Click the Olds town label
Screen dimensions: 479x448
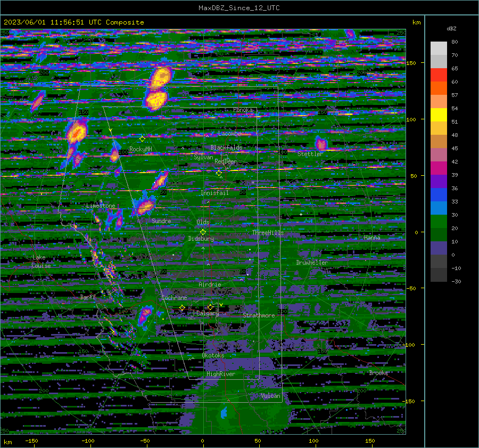[203, 222]
